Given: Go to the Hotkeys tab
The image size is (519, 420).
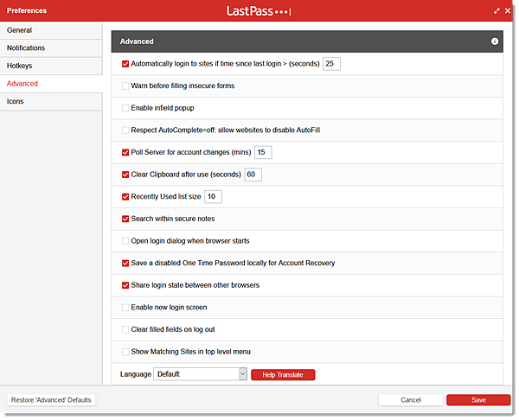Looking at the screenshot, I should pos(51,66).
